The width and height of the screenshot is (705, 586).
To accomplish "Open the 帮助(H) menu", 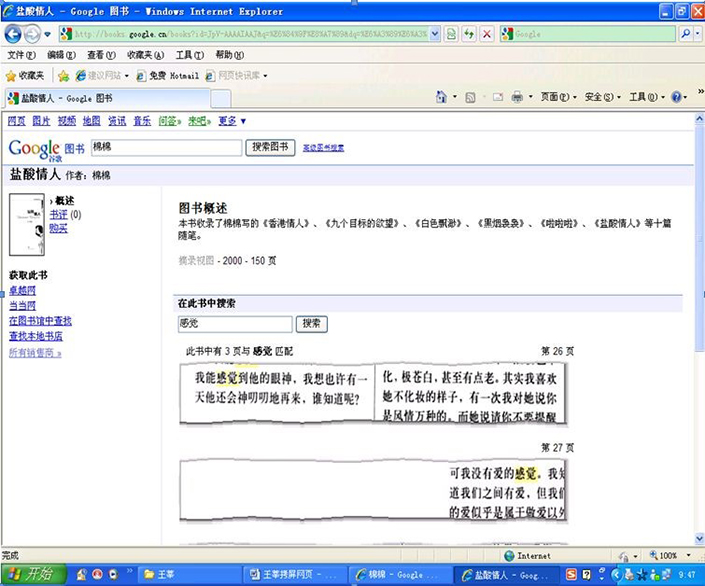I will [x=229, y=55].
